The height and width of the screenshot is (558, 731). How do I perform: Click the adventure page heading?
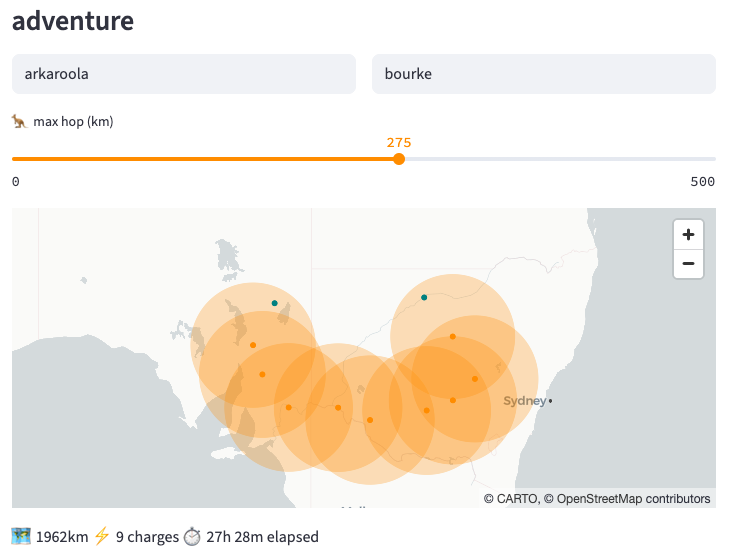[x=73, y=21]
